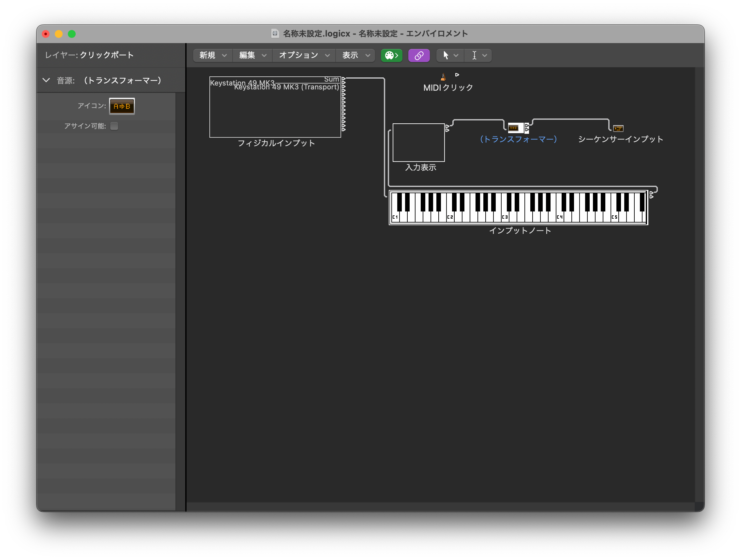Open the オプション menu

[304, 55]
